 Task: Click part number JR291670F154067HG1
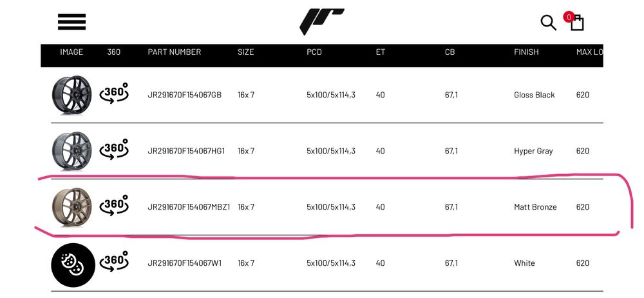[186, 151]
